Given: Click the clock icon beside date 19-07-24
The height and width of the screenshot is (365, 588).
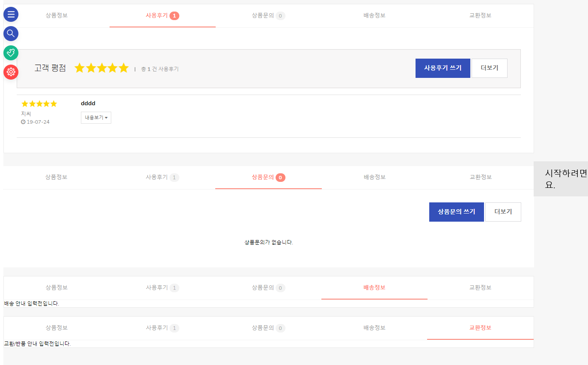Looking at the screenshot, I should [x=23, y=122].
